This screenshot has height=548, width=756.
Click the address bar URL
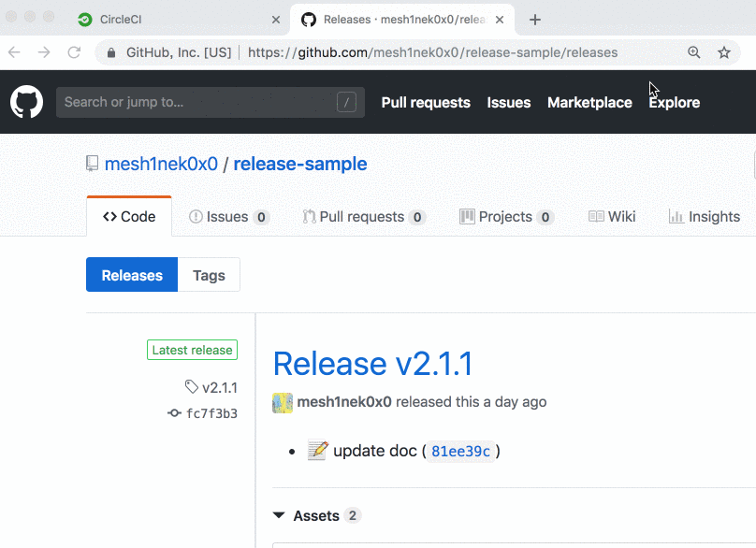[432, 52]
